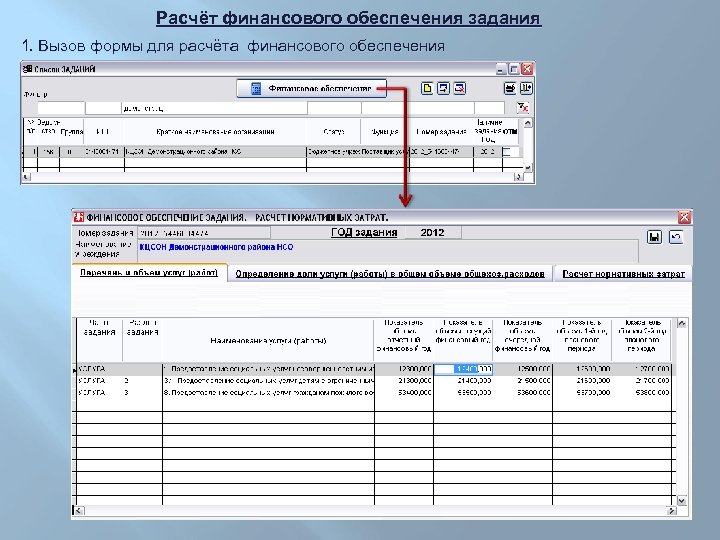The image size is (720, 540).
Task: Close the Финансовое обеспечение задания window
Action: pos(684,217)
